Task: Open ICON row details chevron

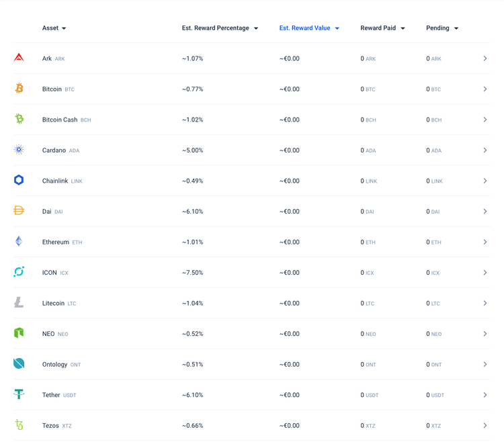Action: coord(485,273)
